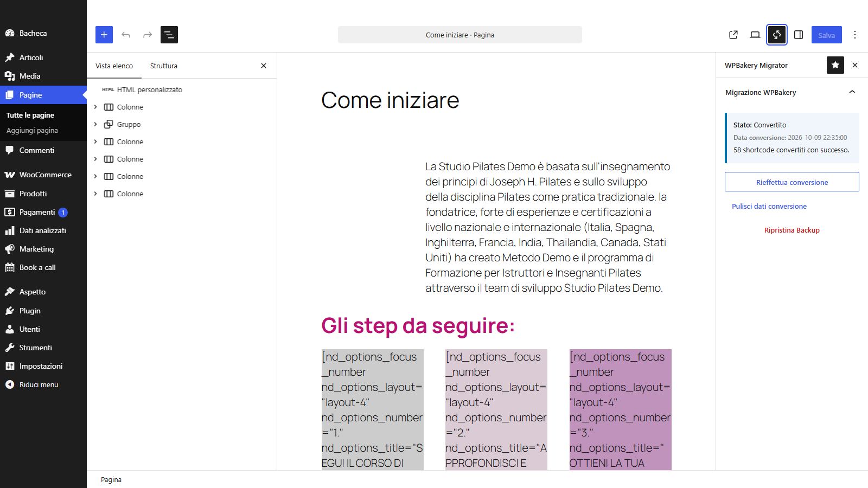Close the WPBakery Migrator panel
868x488 pixels.
tap(855, 65)
